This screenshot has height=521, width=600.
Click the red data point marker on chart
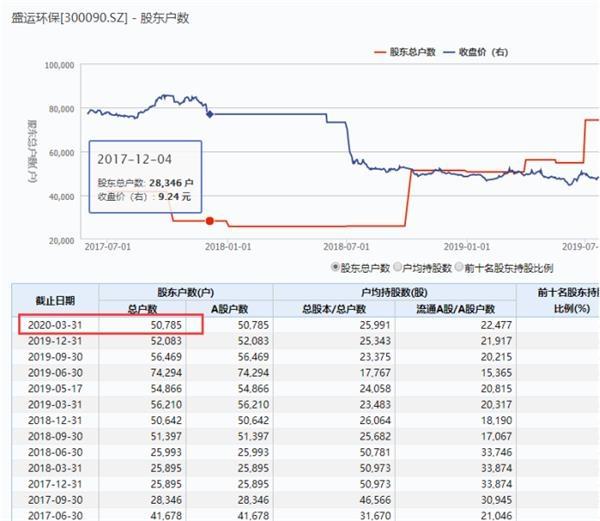[x=209, y=220]
